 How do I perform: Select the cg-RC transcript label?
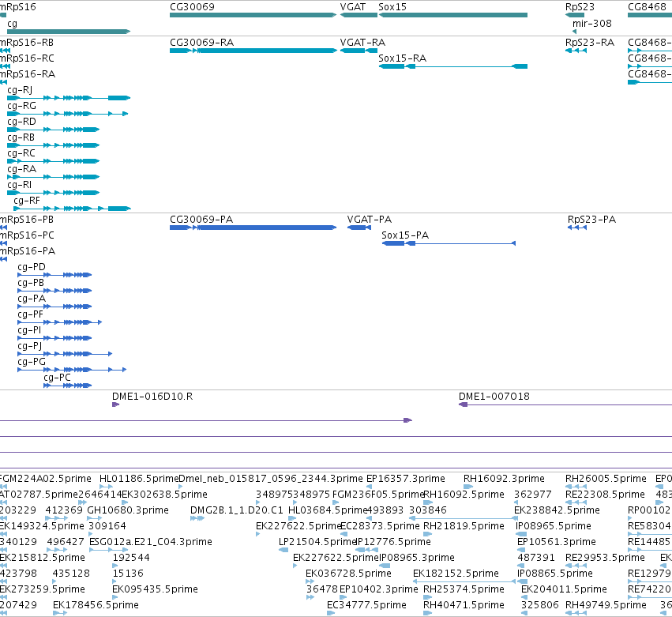[21, 154]
